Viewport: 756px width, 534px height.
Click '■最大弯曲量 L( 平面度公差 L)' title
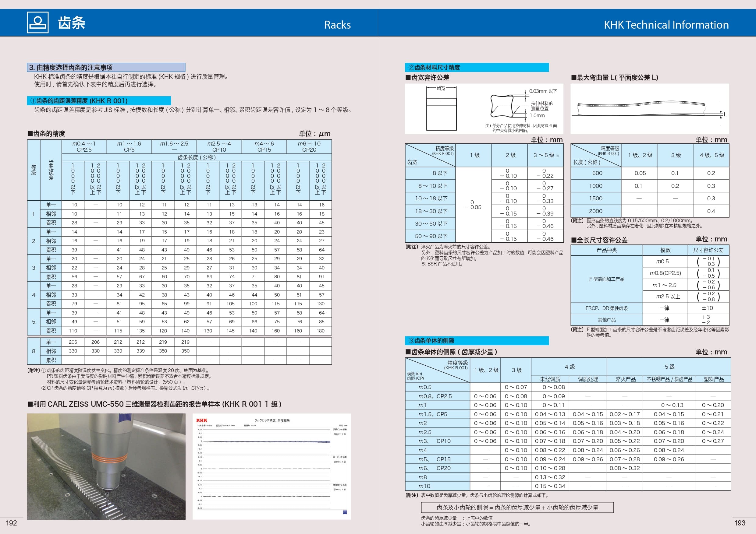(614, 78)
